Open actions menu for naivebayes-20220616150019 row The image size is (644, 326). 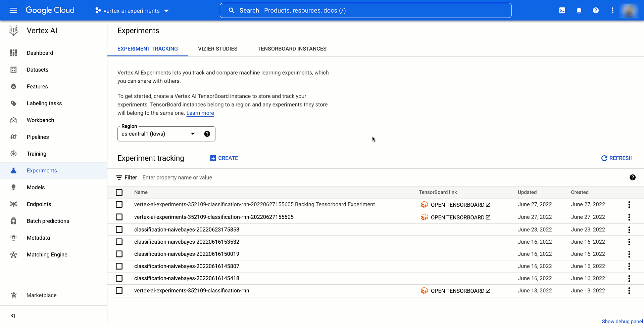pos(629,254)
